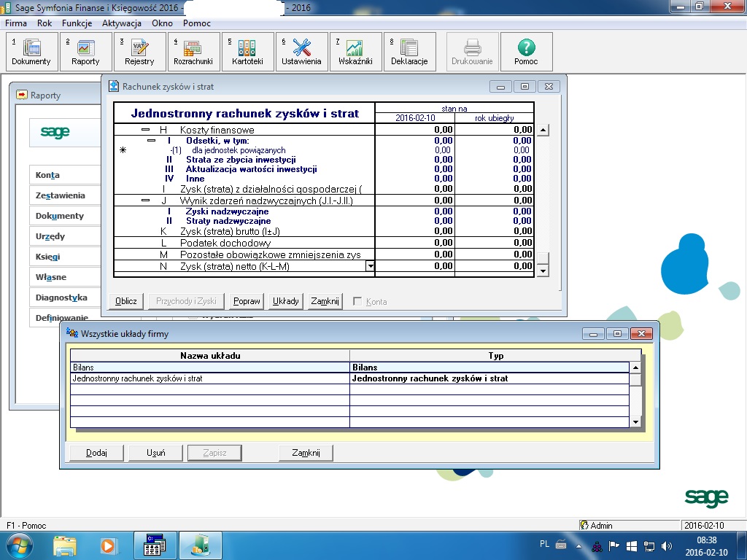This screenshot has height=560, width=747.
Task: Click the Popraw button
Action: (247, 301)
